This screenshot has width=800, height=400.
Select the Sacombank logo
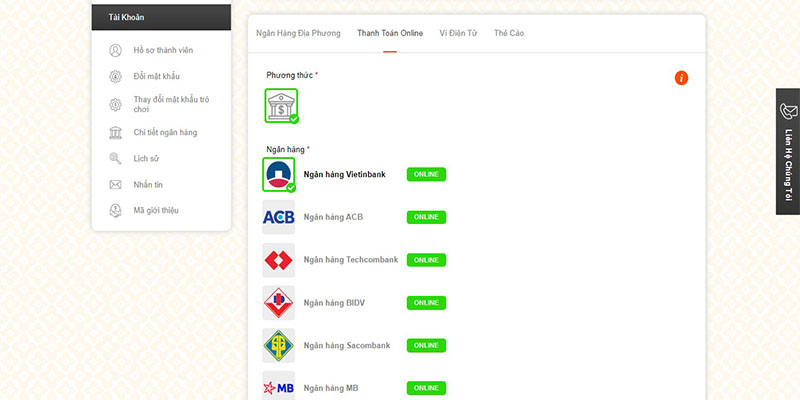279,345
